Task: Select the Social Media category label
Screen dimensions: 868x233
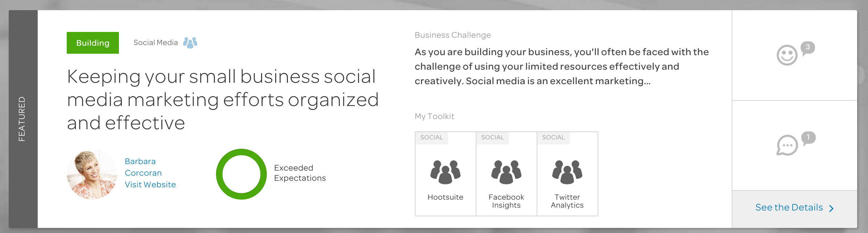Action: tap(156, 42)
